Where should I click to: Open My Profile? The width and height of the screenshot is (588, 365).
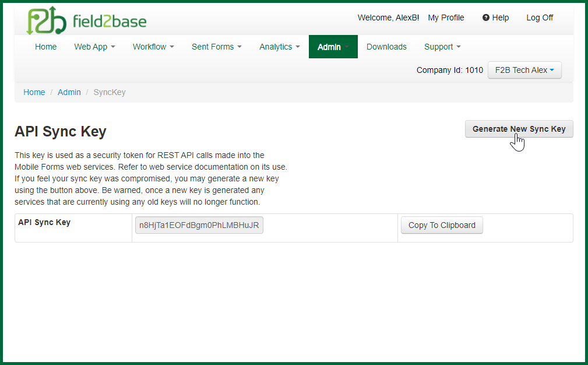(x=445, y=17)
